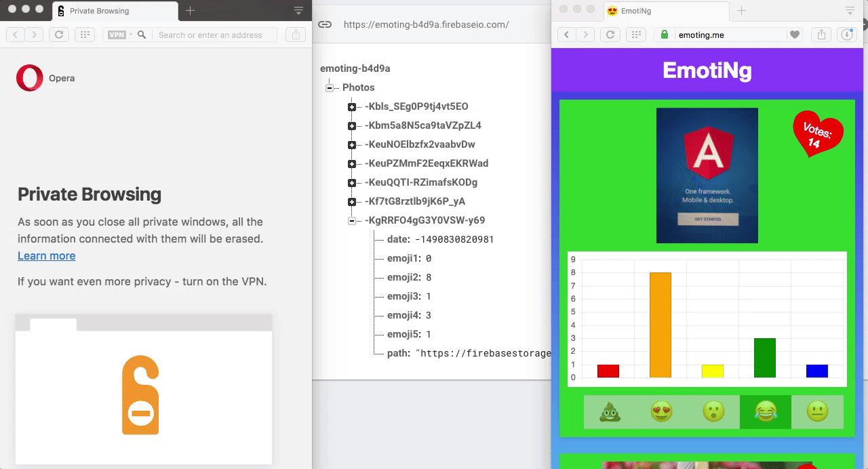Reload the Private Browsing page

click(59, 35)
